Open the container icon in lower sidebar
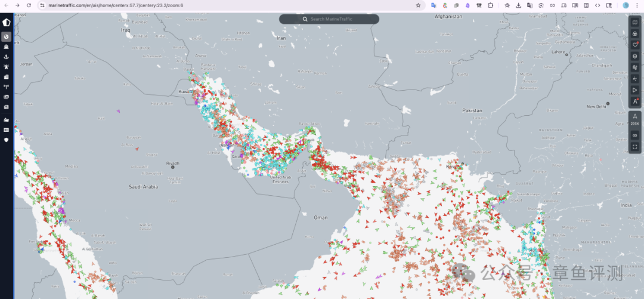Viewport: 644px width, 299px height. pos(6,130)
